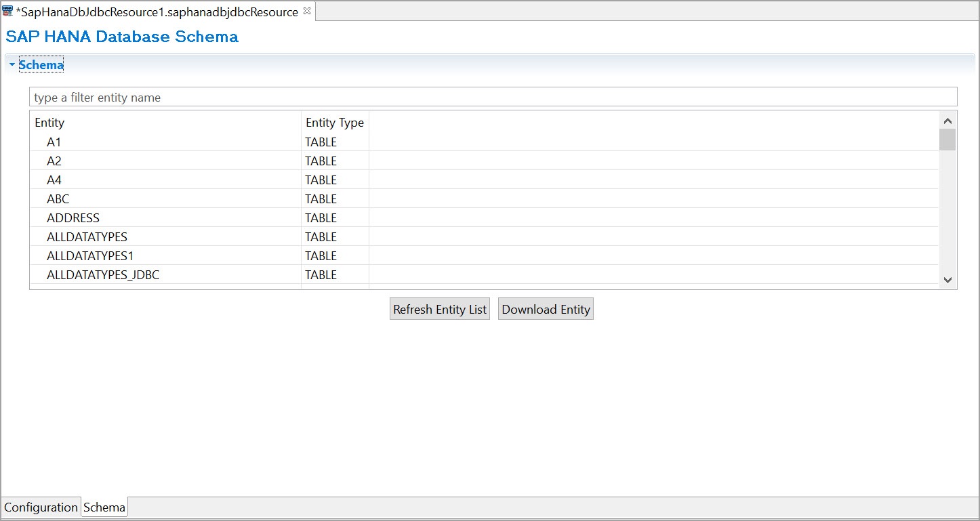The image size is (980, 521).
Task: Switch to the Configuration bottom tab
Action: [x=41, y=507]
